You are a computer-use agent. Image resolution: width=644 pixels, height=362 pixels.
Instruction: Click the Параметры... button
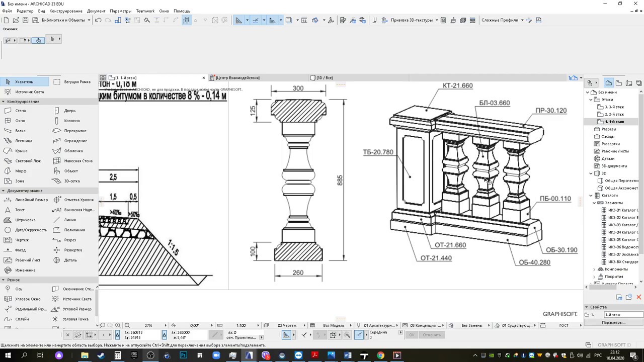coord(614,322)
